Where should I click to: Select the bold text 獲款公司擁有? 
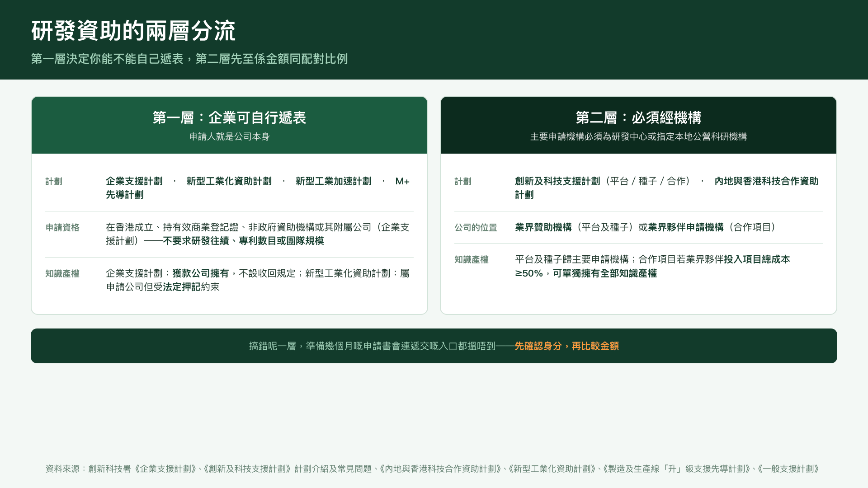pos(201,273)
